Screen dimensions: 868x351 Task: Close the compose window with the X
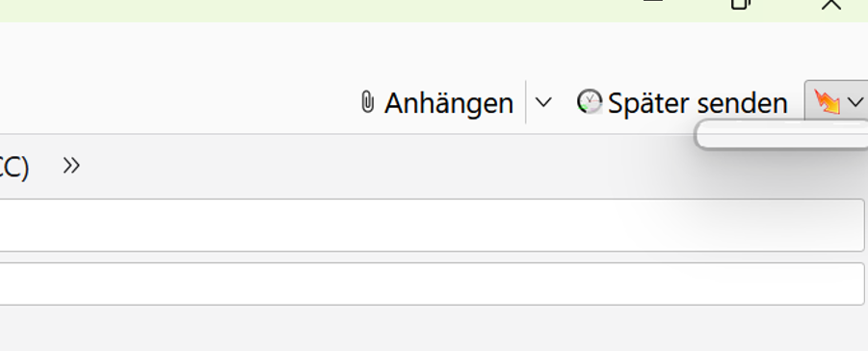[x=831, y=5]
